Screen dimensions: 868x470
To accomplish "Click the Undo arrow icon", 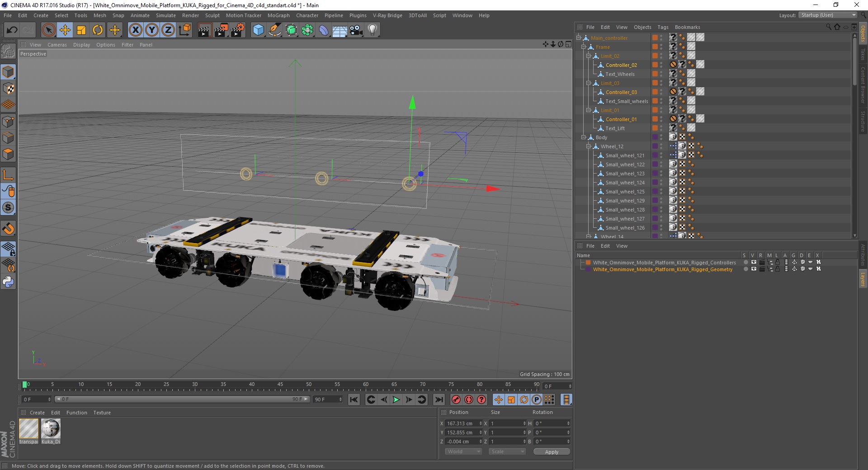I will pyautogui.click(x=12, y=30).
